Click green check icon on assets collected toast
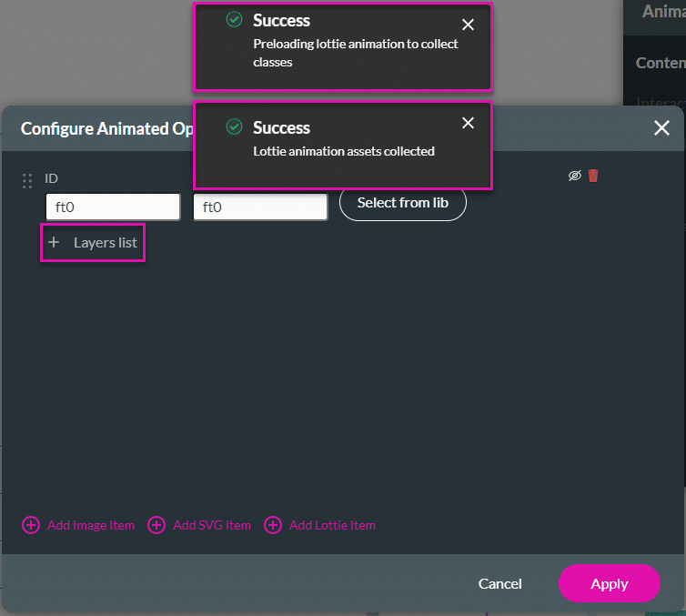This screenshot has height=616, width=686. pos(234,126)
